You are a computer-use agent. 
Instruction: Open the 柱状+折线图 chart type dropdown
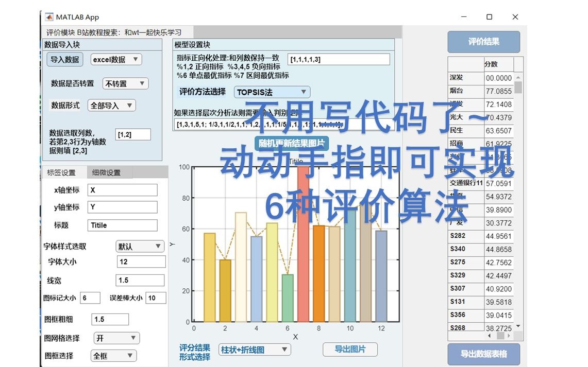255,349
